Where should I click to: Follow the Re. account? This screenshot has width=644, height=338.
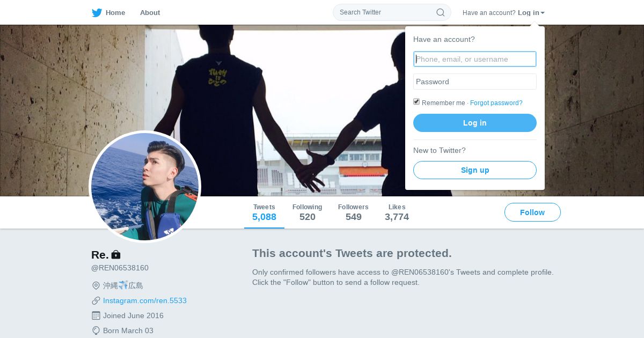(532, 212)
